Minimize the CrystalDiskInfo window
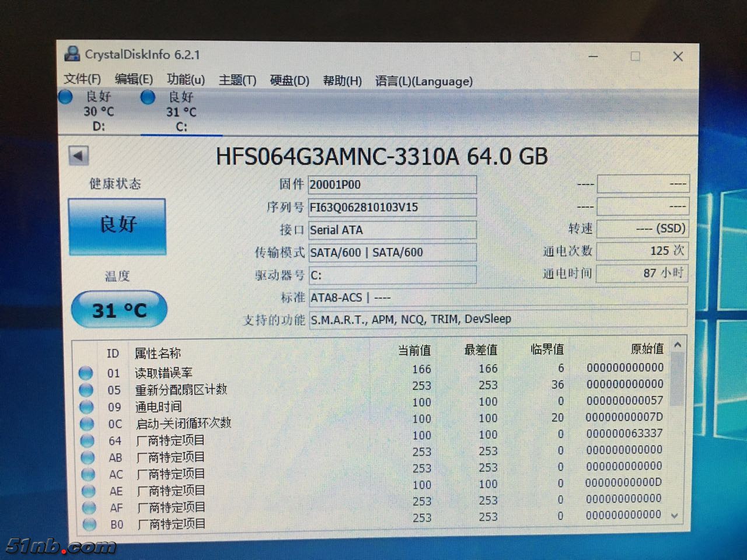The width and height of the screenshot is (747, 560). pyautogui.click(x=594, y=56)
